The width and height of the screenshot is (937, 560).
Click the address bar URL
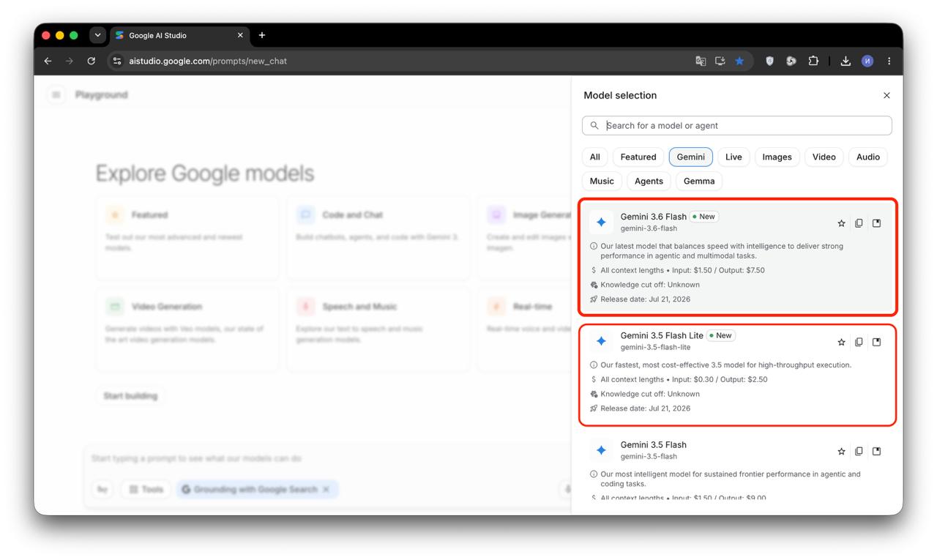[208, 61]
